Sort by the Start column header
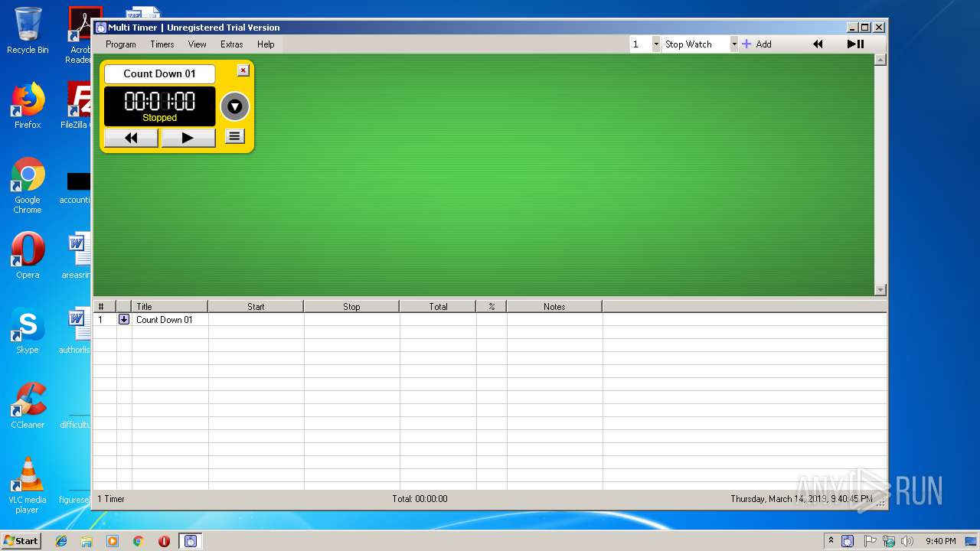Screen dimensions: 980x551 click(x=256, y=306)
